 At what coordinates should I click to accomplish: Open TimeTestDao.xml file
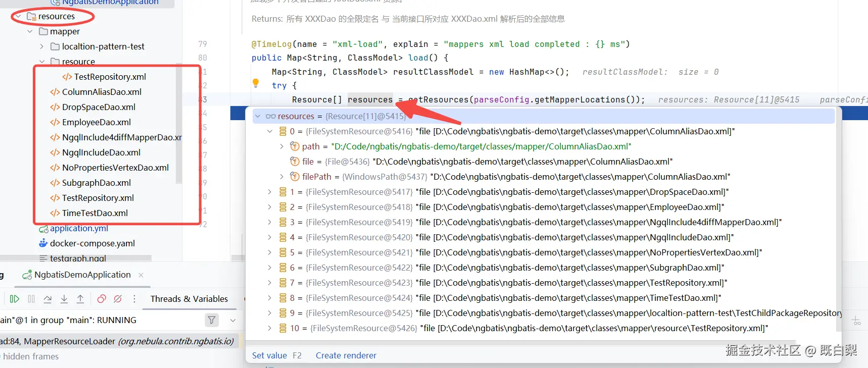pos(95,213)
